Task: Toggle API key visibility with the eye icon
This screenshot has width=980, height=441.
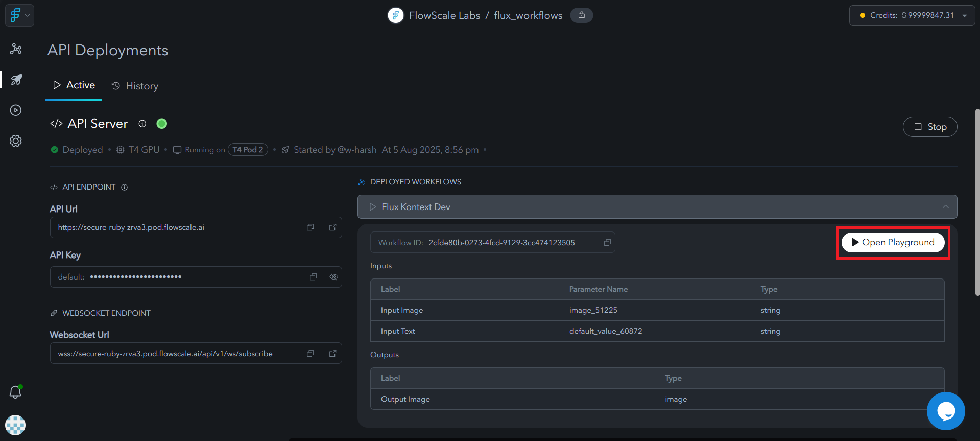Action: coord(333,277)
